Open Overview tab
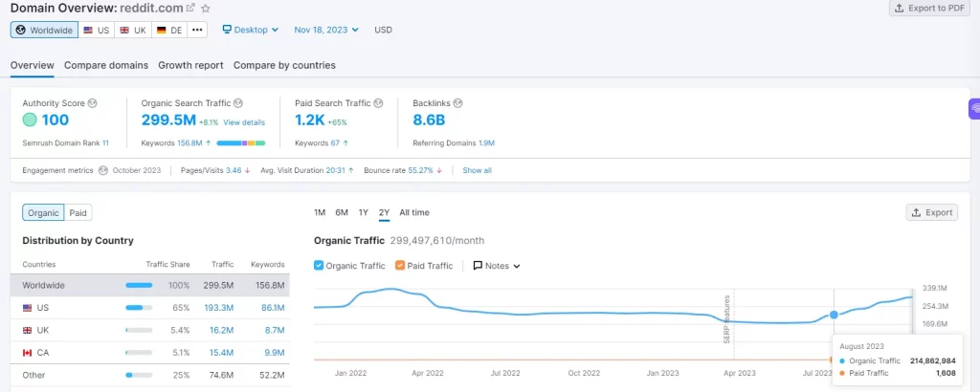The width and height of the screenshot is (980, 392). (x=32, y=65)
